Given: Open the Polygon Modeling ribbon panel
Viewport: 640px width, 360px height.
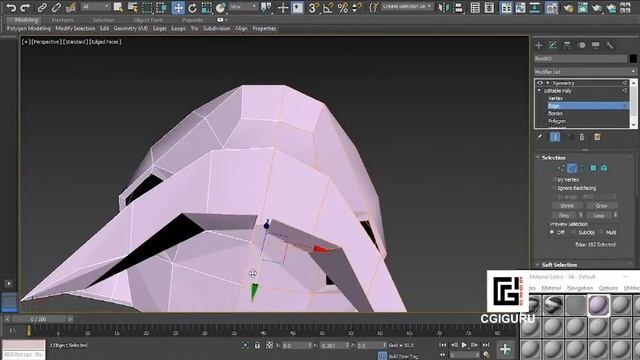Looking at the screenshot, I should [29, 29].
